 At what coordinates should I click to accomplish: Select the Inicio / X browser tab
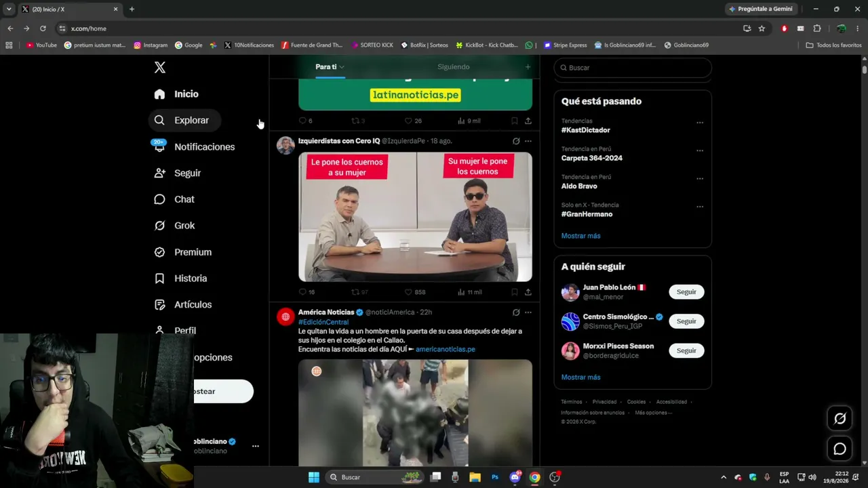coord(70,9)
